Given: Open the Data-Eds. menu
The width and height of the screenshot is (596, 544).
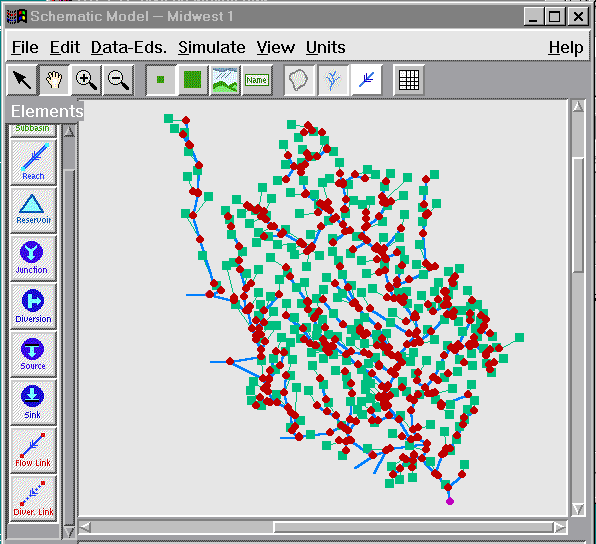Looking at the screenshot, I should [x=129, y=48].
